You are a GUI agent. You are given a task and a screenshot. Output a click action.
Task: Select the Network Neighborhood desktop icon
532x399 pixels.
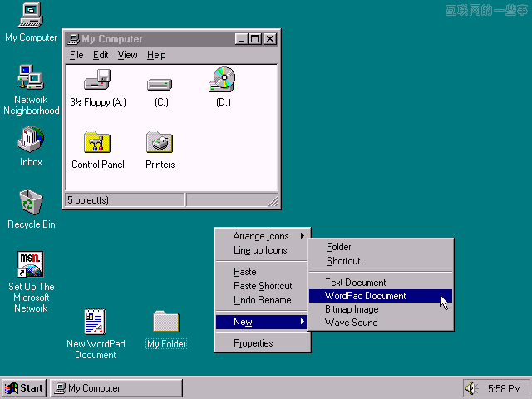(x=31, y=78)
